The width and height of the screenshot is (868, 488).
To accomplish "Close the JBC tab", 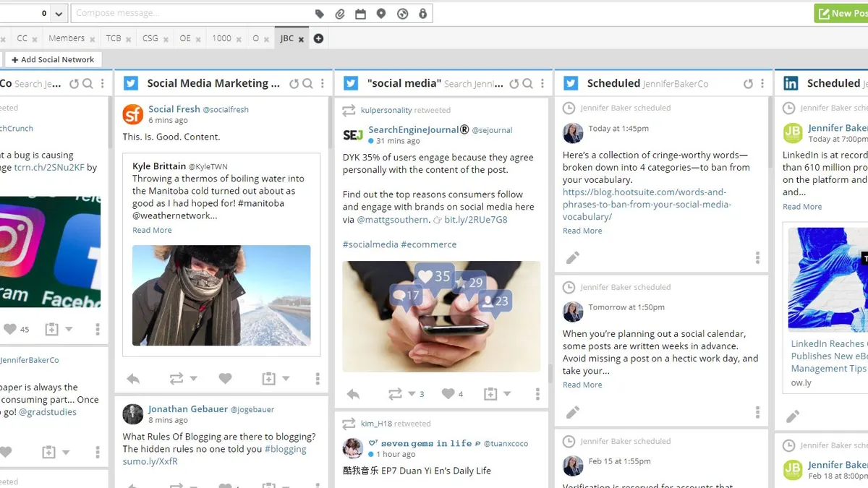I will pyautogui.click(x=301, y=39).
